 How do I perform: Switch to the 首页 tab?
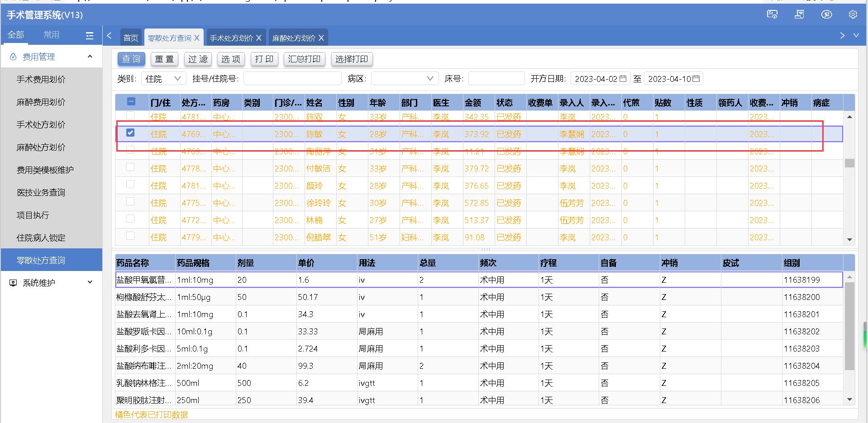pos(131,38)
